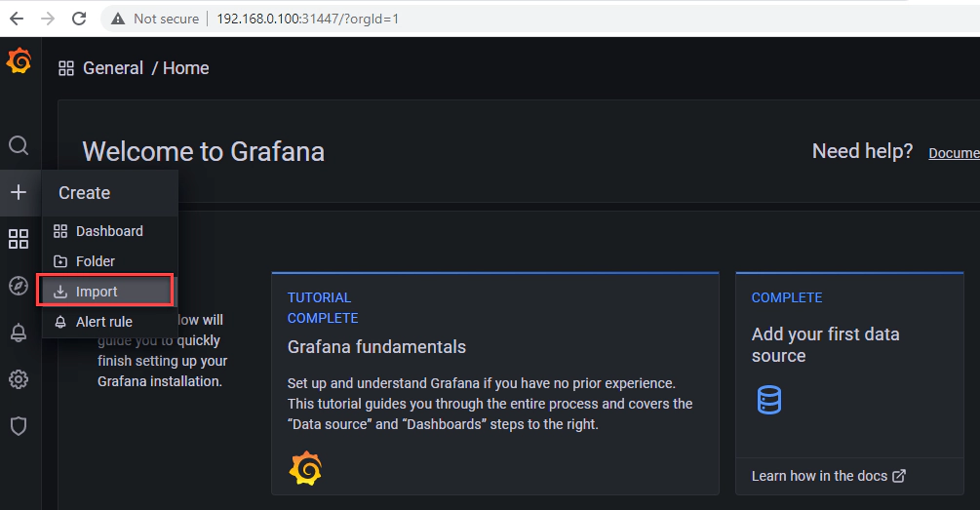Click COMPLETE label on data source card
Screen dimensions: 980x510
tap(787, 297)
